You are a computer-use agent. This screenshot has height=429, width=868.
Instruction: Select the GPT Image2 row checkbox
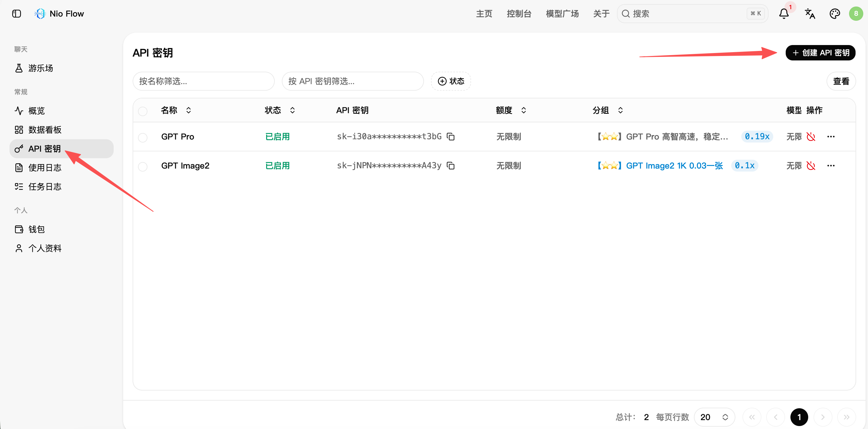143,166
